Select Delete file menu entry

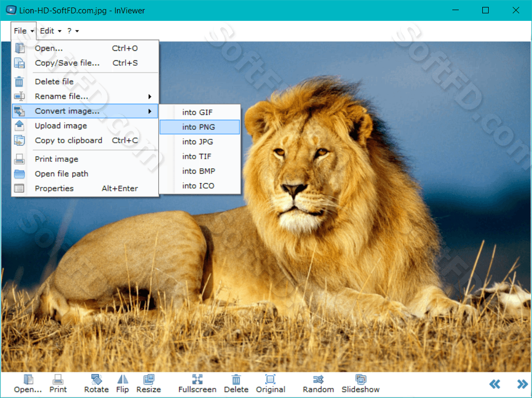[85, 82]
